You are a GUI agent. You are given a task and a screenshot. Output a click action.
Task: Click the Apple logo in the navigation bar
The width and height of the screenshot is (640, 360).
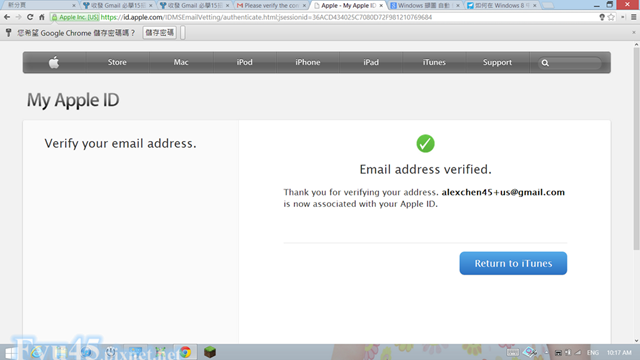[x=54, y=62]
